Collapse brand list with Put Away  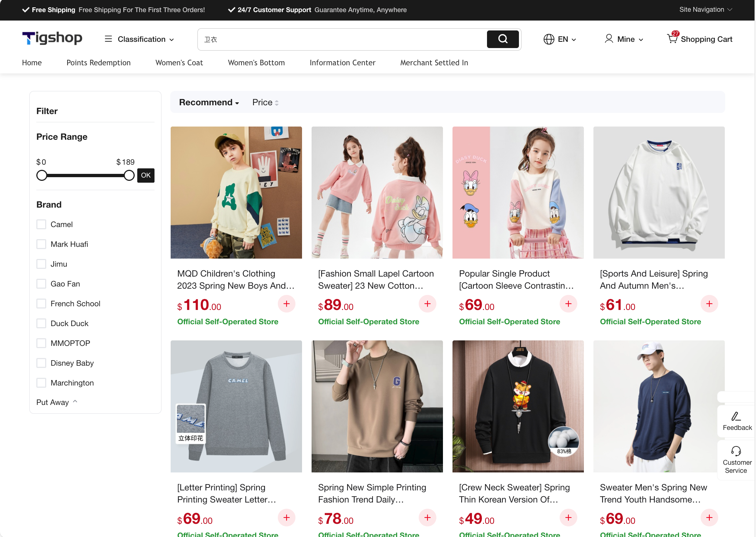click(x=57, y=402)
